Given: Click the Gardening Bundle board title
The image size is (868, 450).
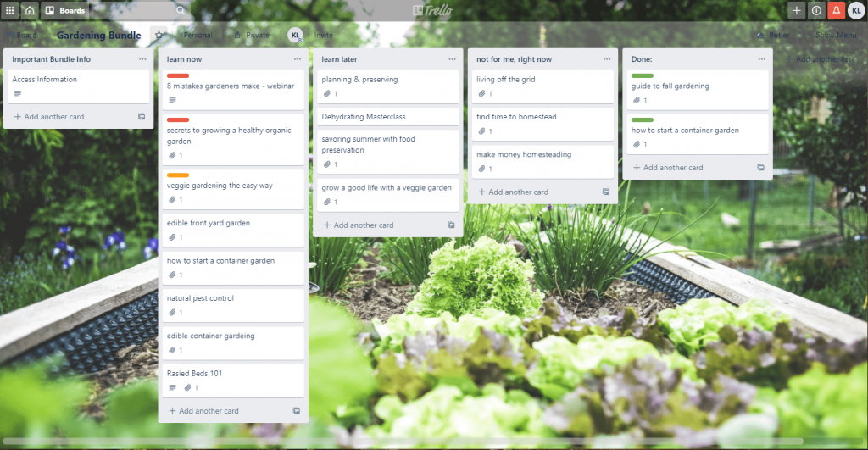Looking at the screenshot, I should tap(98, 35).
